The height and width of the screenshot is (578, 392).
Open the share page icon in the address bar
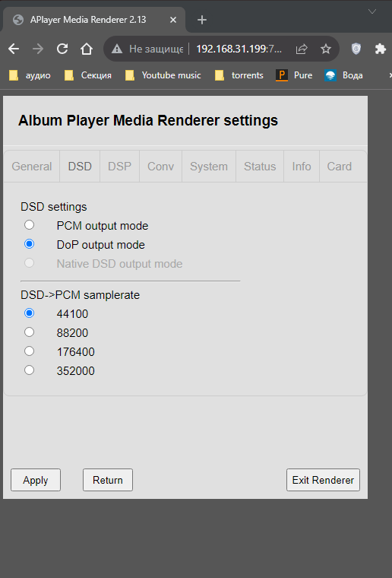(302, 49)
